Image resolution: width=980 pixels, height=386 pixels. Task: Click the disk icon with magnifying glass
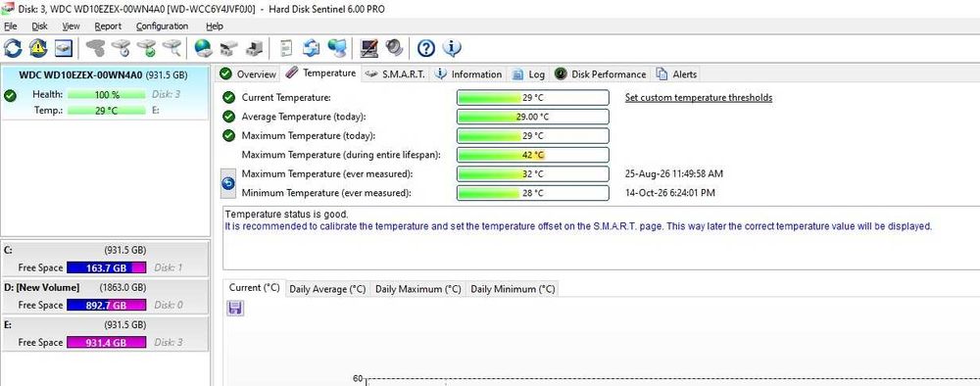click(171, 48)
